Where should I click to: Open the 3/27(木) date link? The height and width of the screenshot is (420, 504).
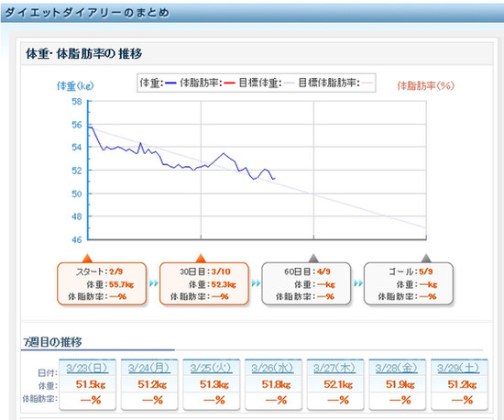click(x=334, y=368)
